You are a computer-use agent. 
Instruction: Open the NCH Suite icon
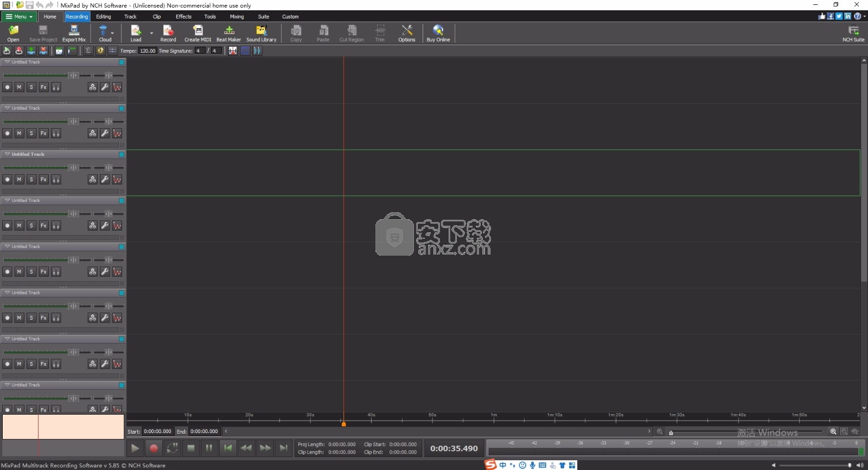pos(853,33)
